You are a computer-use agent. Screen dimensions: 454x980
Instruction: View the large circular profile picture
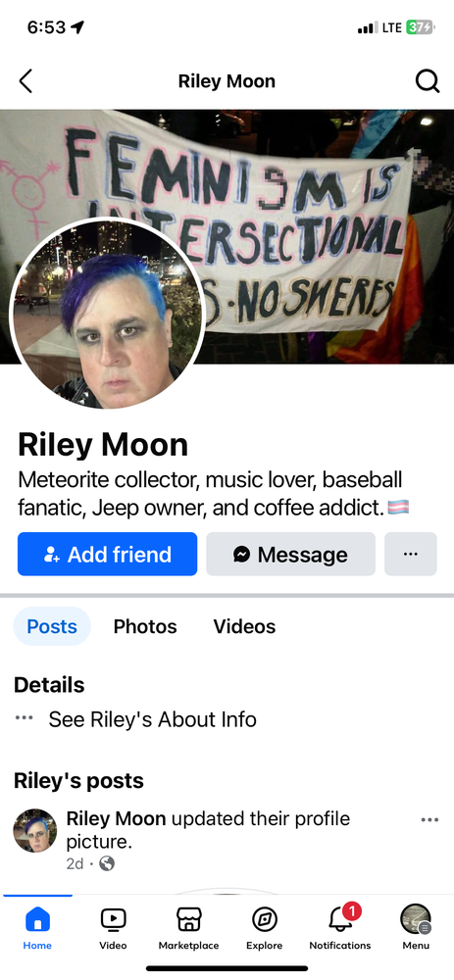point(108,314)
